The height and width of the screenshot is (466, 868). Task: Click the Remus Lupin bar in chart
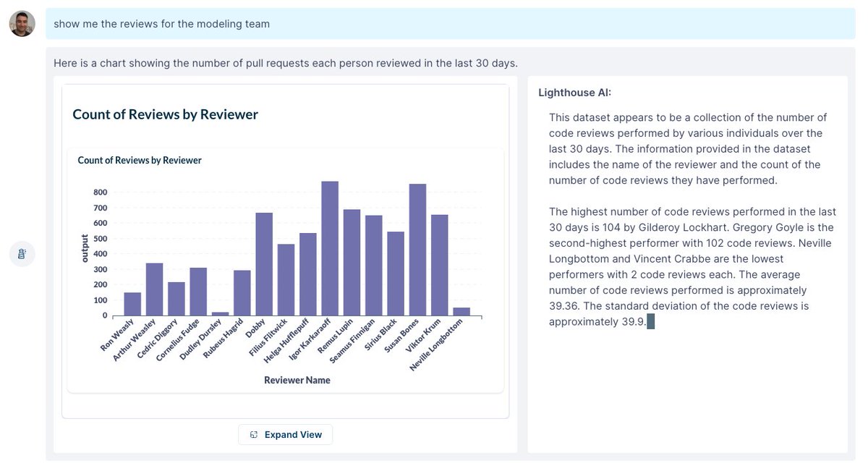pyautogui.click(x=352, y=263)
